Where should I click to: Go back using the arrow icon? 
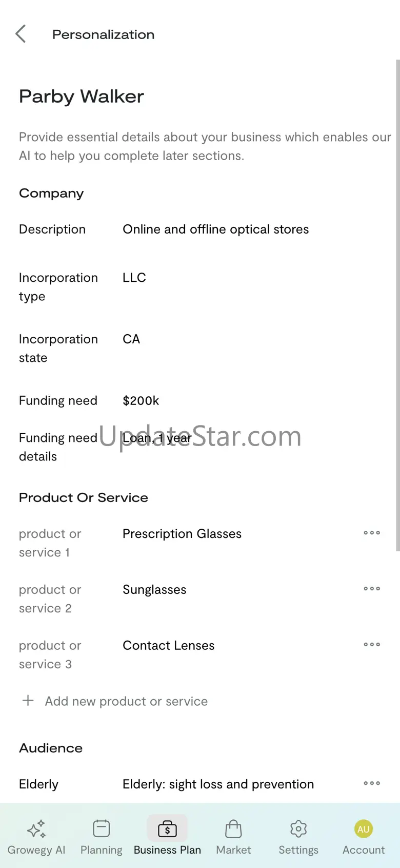[21, 34]
